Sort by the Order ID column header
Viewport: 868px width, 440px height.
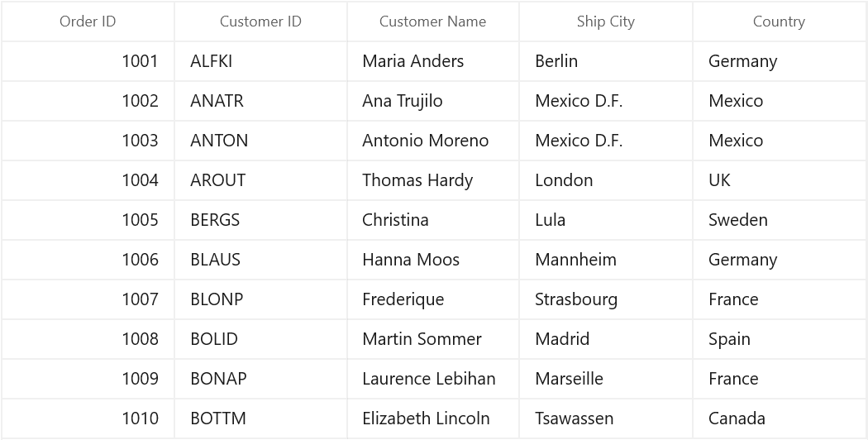[88, 22]
